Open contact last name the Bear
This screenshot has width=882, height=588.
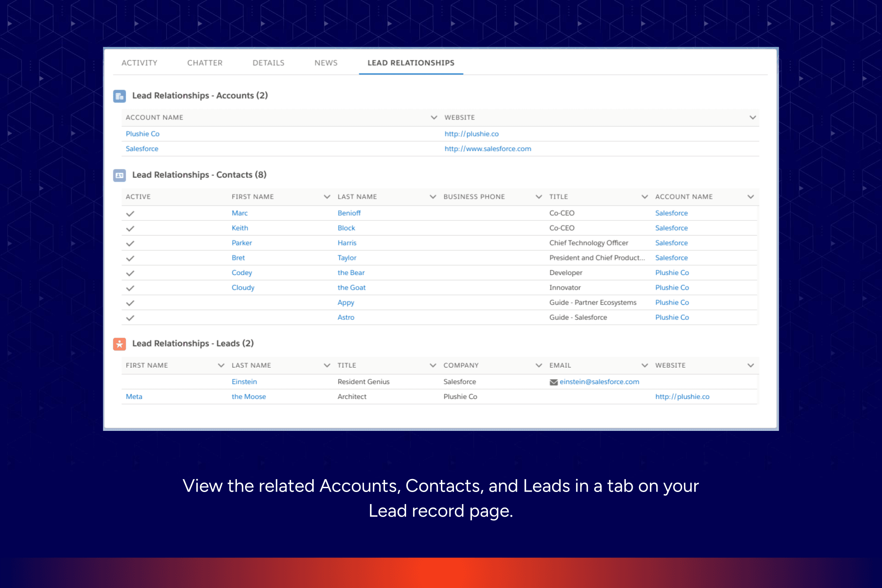[351, 273]
